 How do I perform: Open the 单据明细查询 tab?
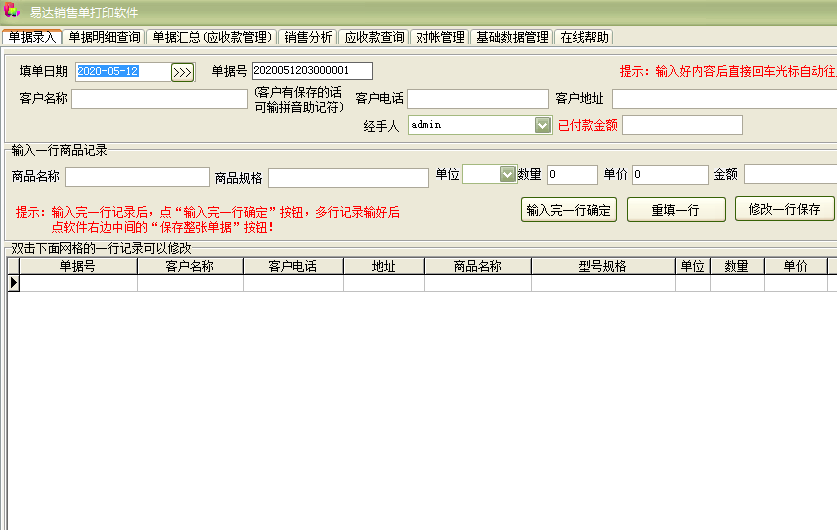104,37
